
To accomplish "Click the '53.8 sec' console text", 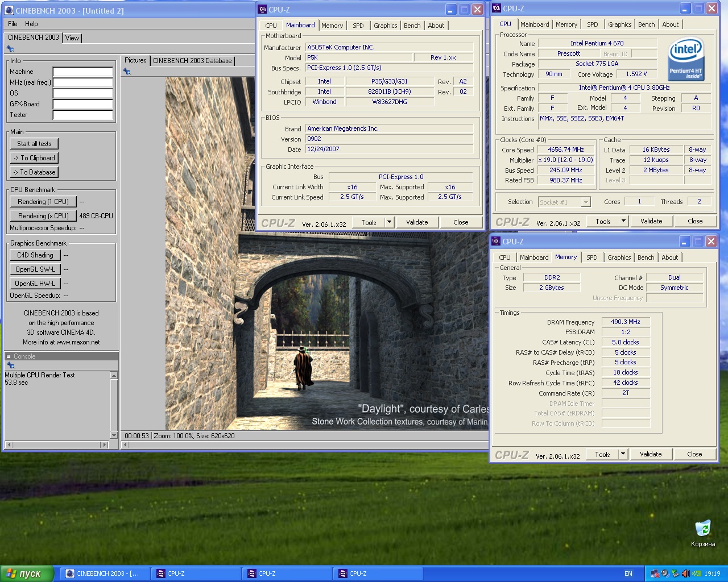I will tap(16, 383).
